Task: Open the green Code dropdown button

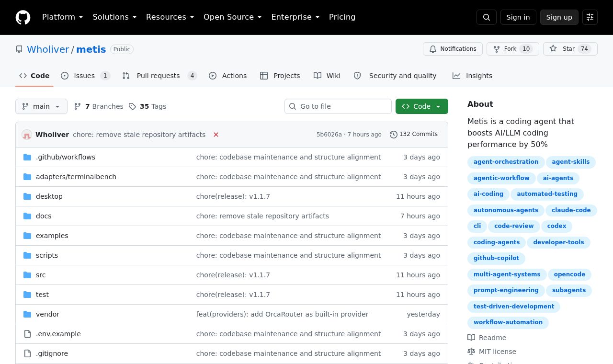Action: pos(422,106)
